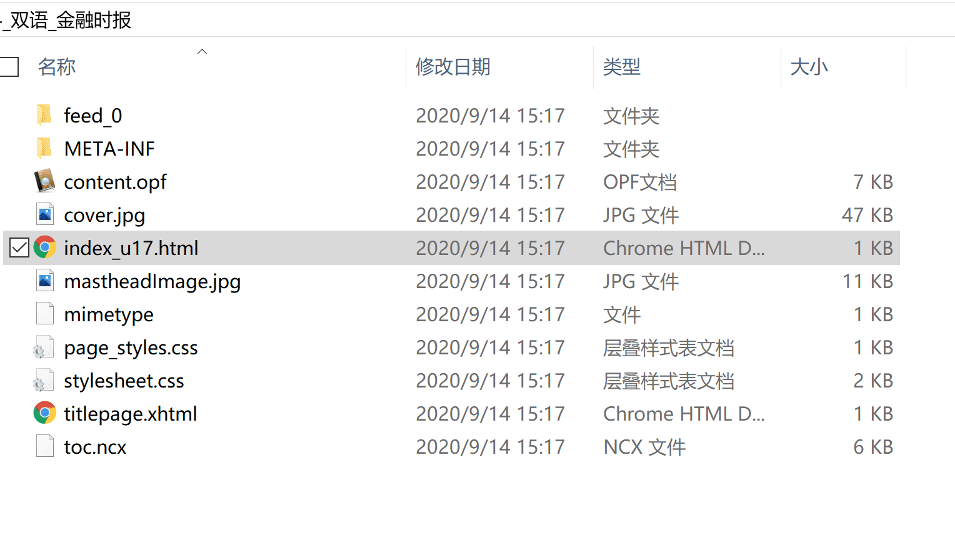The height and width of the screenshot is (560, 955).
Task: Select the mastheadImage.jpg file name
Action: 152,281
